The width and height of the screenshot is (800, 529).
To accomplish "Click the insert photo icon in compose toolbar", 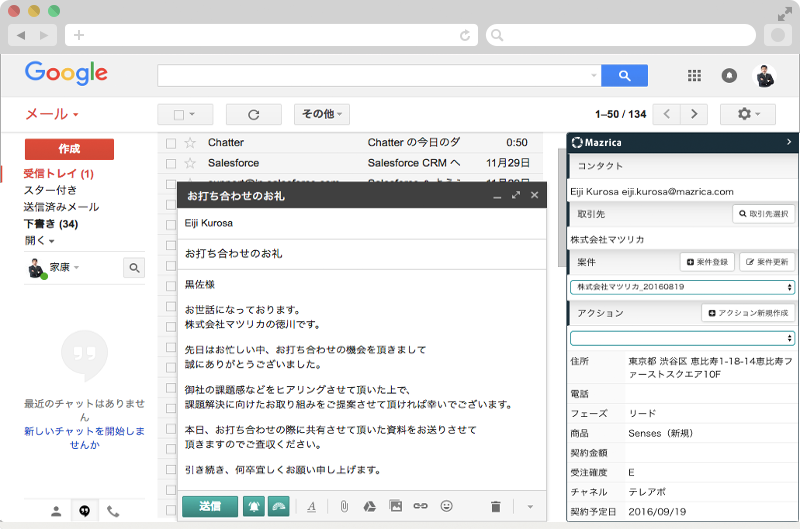I will tap(395, 506).
